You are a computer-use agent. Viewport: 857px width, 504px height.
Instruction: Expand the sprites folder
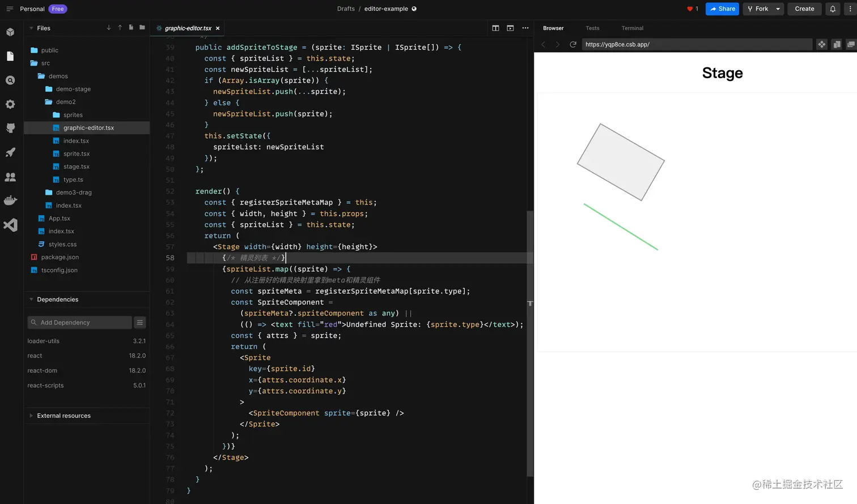[87, 115]
